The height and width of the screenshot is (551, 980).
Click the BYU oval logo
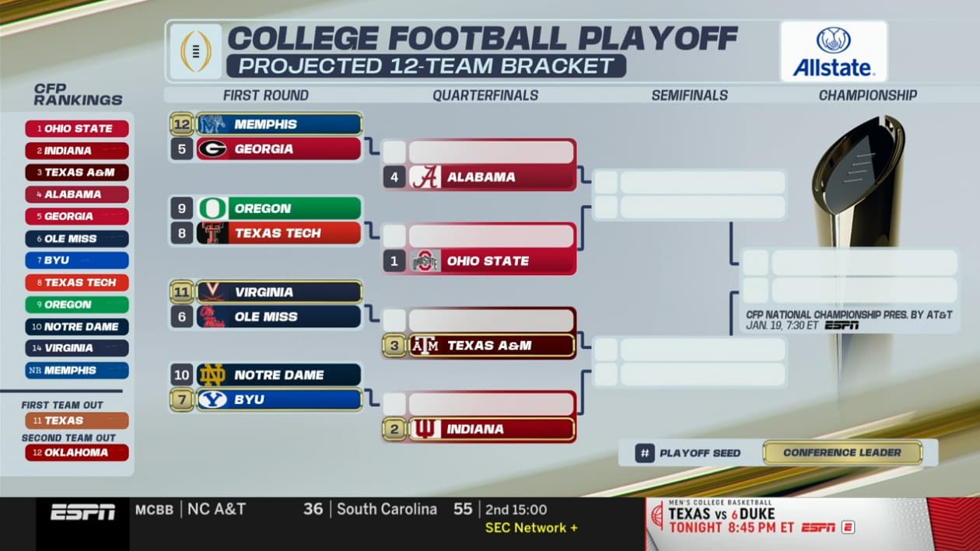click(x=212, y=399)
